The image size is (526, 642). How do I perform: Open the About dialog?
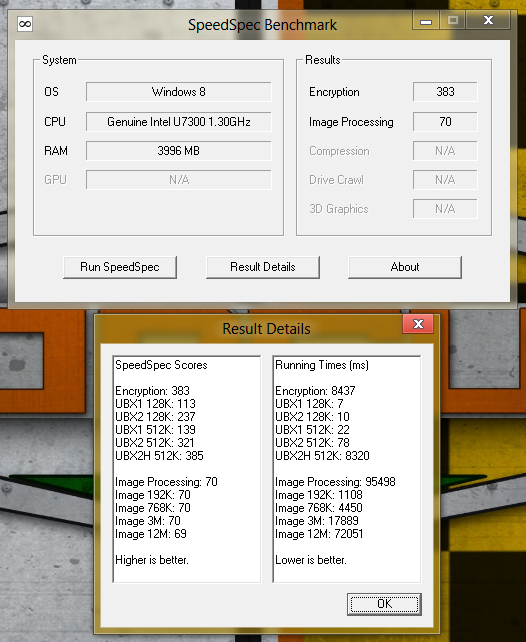[405, 267]
